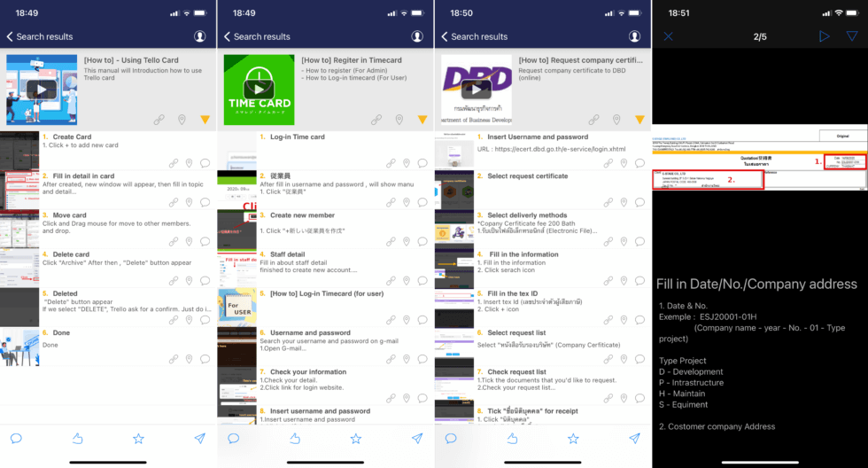The width and height of the screenshot is (868, 468).
Task: Go back from the company certificate search results
Action: [445, 36]
